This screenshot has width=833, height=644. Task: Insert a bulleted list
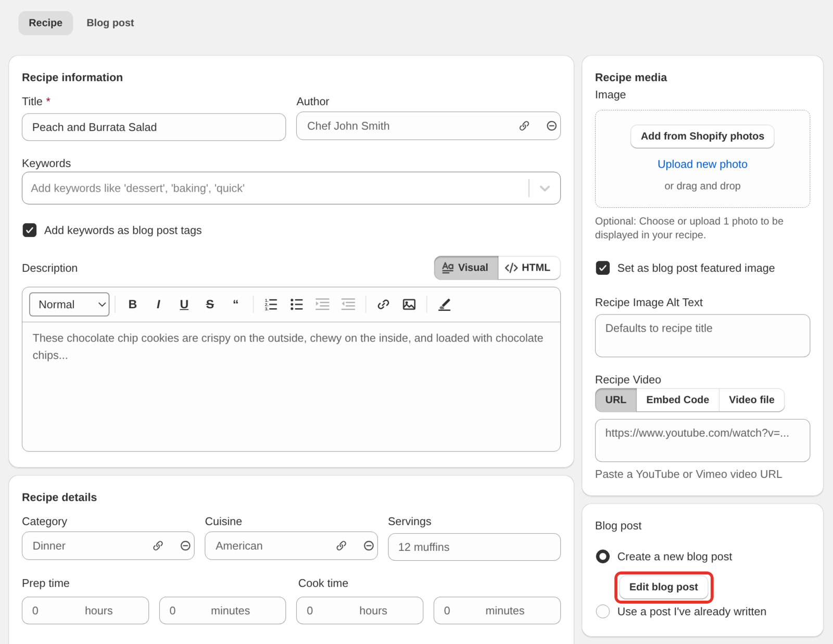tap(297, 305)
